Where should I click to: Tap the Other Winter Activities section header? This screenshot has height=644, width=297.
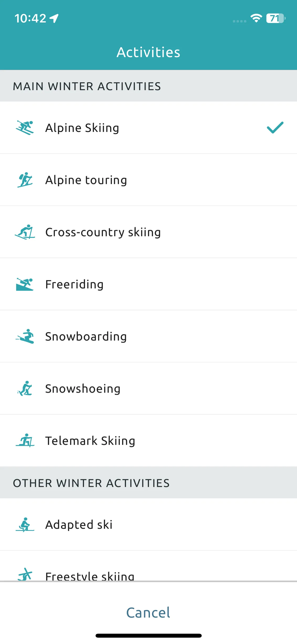point(148,483)
